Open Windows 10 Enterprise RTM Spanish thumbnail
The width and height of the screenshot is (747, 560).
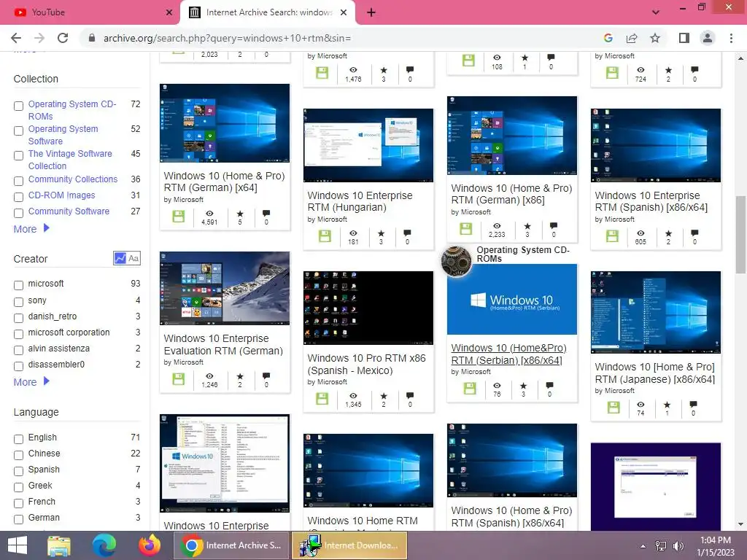click(656, 145)
